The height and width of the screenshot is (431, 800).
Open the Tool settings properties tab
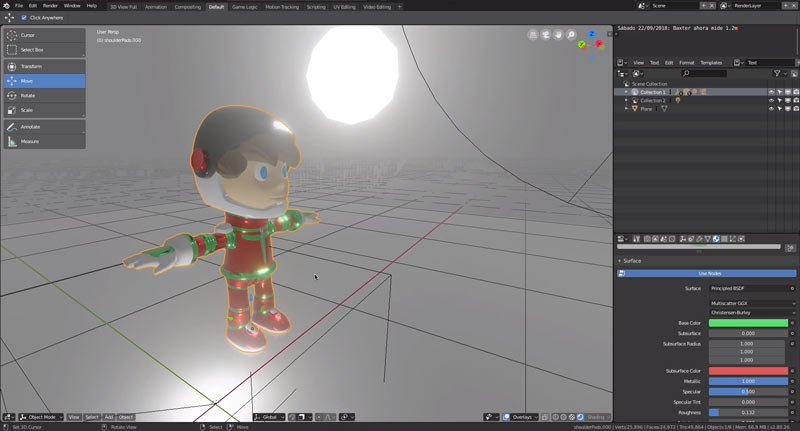(636, 239)
